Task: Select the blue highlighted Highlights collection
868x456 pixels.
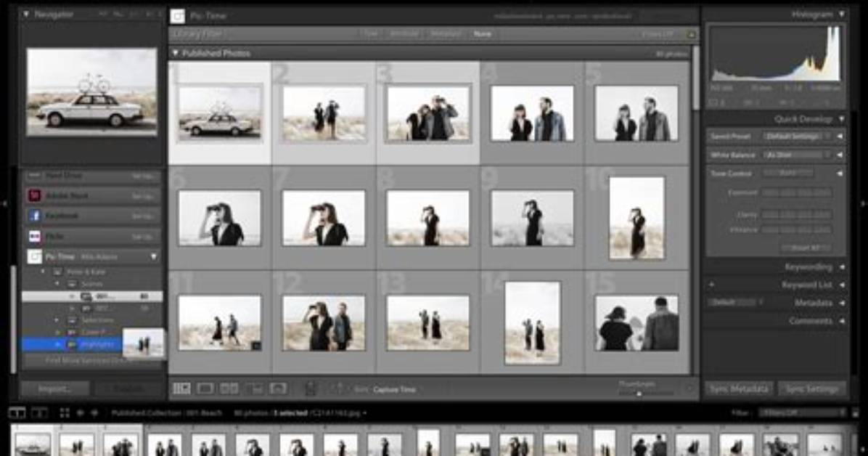Action: (x=72, y=345)
